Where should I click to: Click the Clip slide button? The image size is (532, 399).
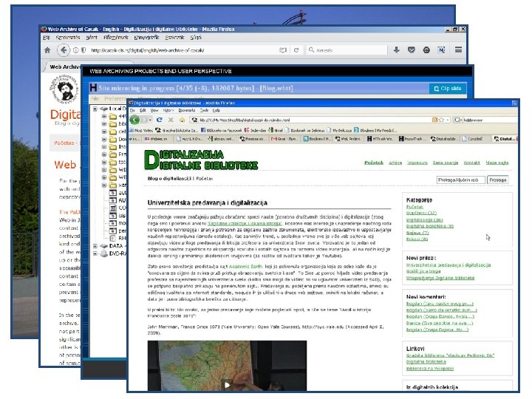pos(448,89)
